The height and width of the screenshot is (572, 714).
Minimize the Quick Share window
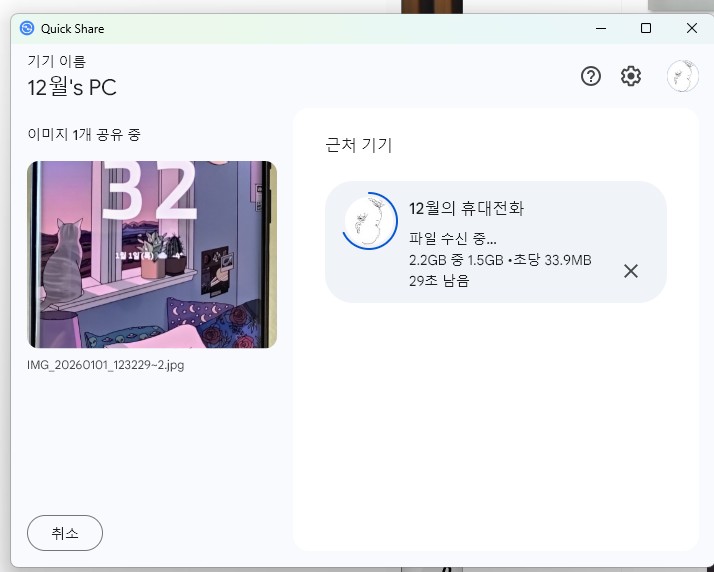pyautogui.click(x=601, y=28)
